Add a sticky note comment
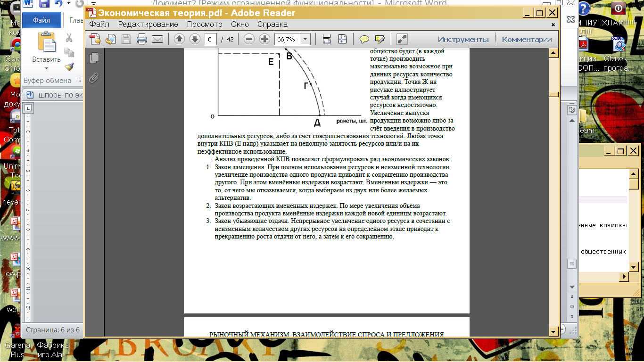The width and height of the screenshot is (644, 362). (364, 39)
